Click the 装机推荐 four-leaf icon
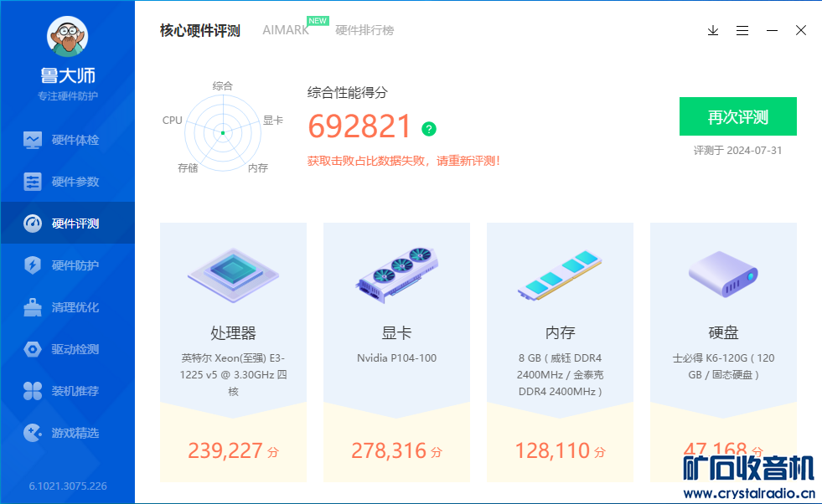Viewport: 822px width, 504px height. [x=33, y=391]
